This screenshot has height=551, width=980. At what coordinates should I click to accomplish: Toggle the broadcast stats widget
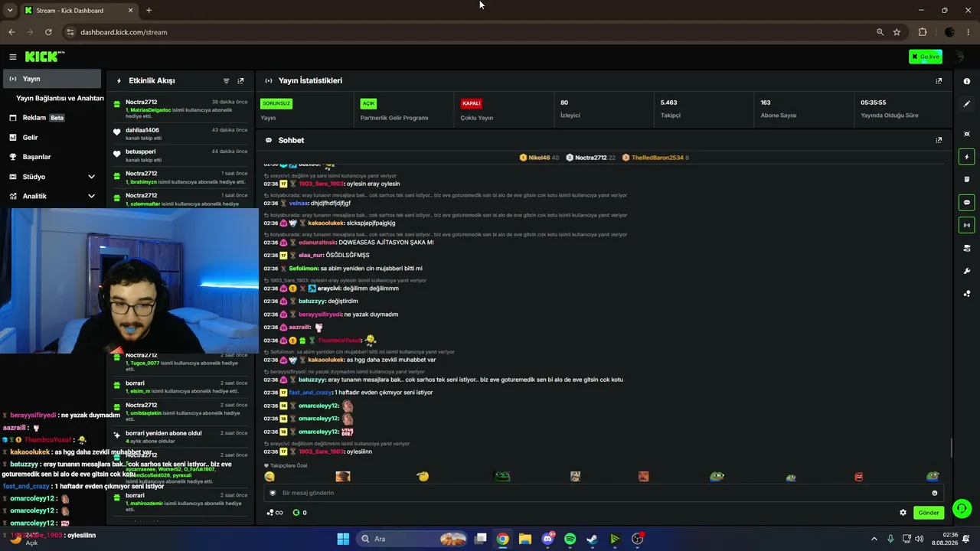967,225
